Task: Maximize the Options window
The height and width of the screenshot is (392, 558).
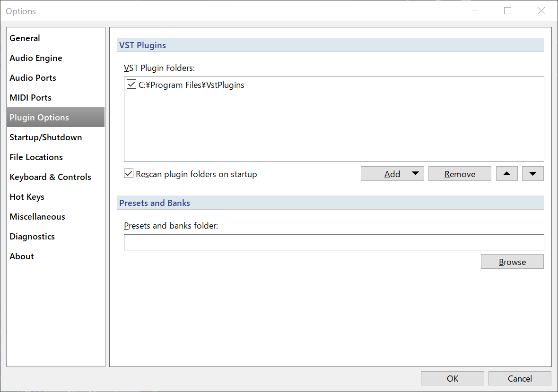Action: [507, 11]
